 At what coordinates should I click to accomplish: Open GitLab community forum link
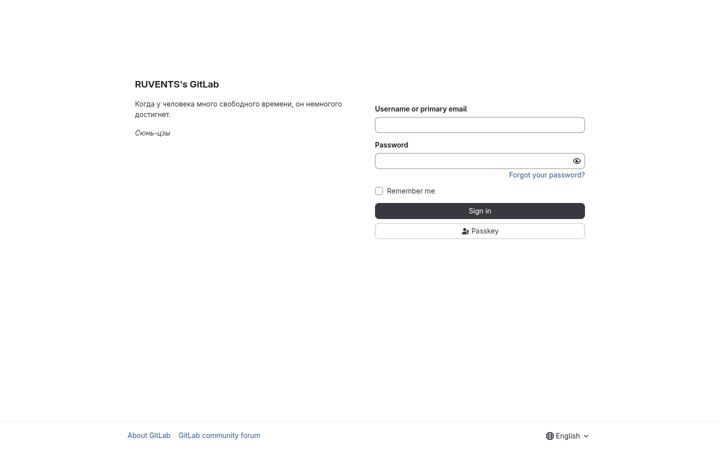click(x=219, y=435)
